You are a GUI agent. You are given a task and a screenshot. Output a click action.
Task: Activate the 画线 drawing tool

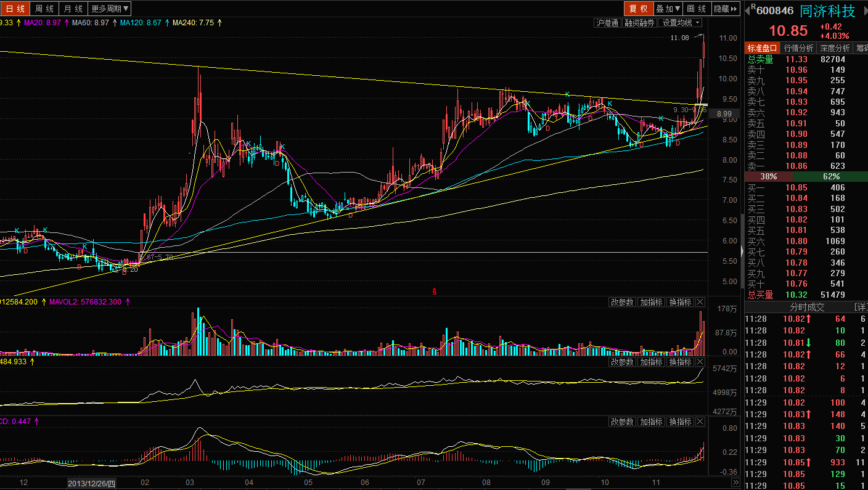697,9
